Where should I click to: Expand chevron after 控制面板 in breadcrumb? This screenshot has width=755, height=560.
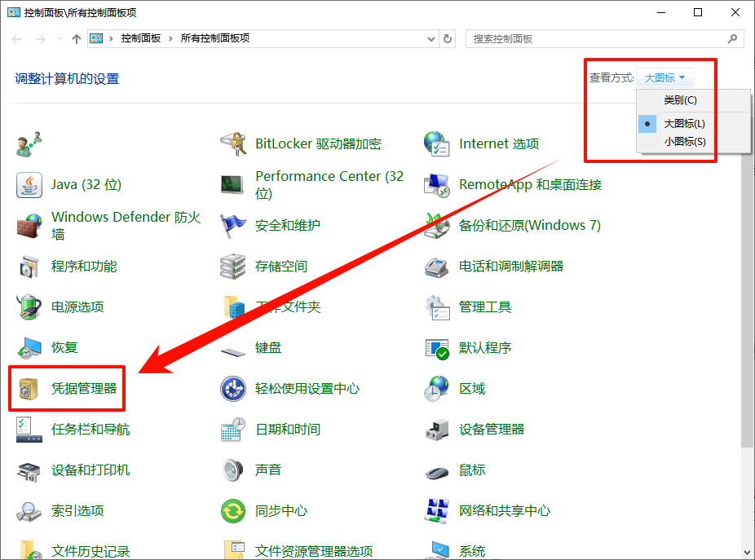pos(170,38)
